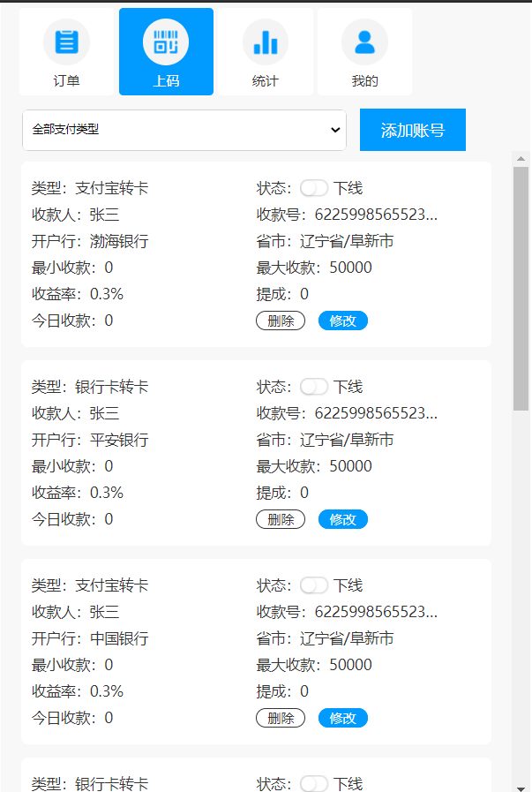This screenshot has width=532, height=792.
Task: Click 提成: 0 in the 中国银行 card
Action: [x=282, y=691]
